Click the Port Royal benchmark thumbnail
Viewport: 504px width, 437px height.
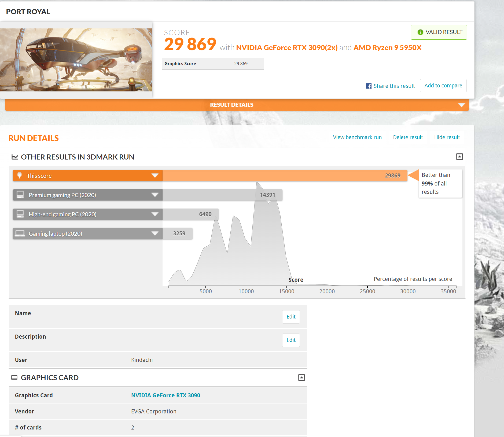[76, 60]
